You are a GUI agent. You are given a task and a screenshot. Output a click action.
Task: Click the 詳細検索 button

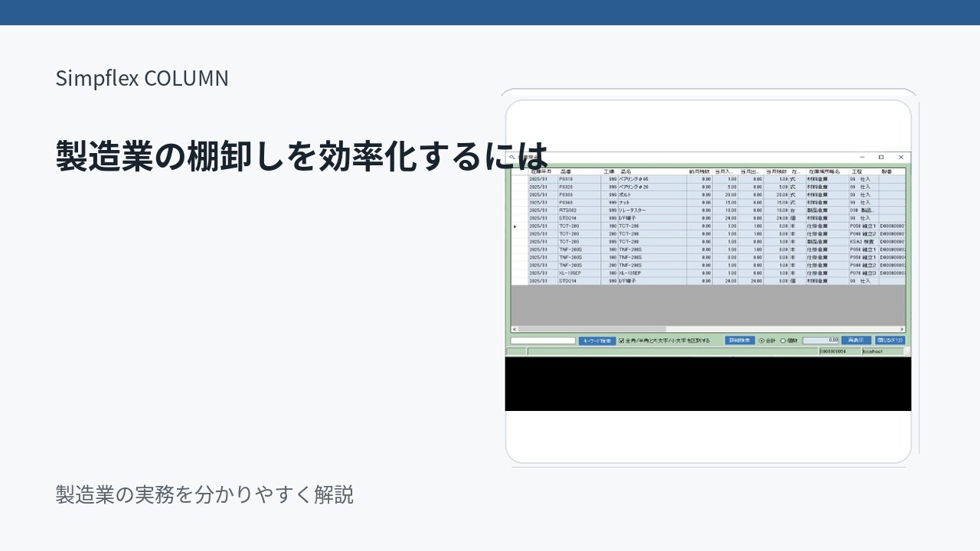[x=740, y=341]
